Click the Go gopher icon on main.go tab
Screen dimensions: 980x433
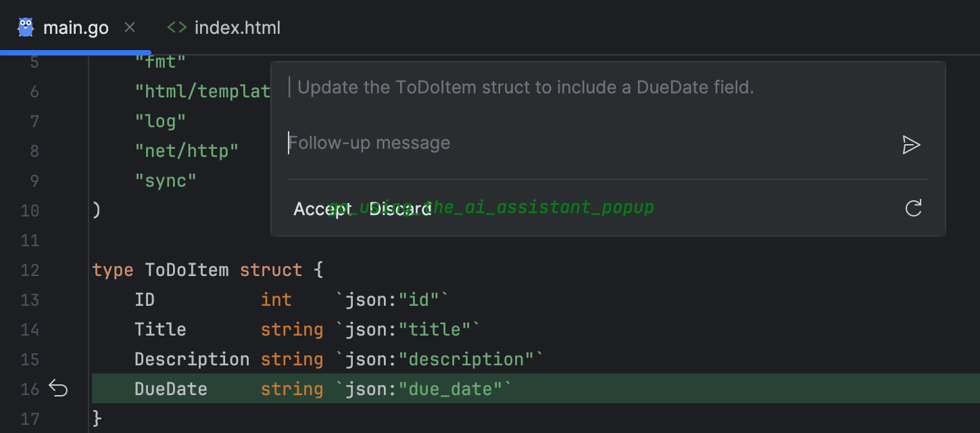coord(25,27)
